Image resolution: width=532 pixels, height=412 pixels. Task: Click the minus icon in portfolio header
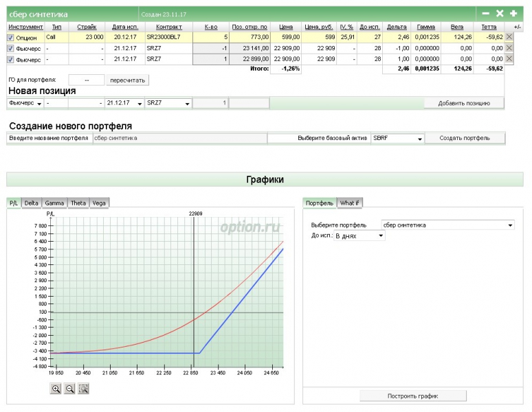[x=486, y=13]
